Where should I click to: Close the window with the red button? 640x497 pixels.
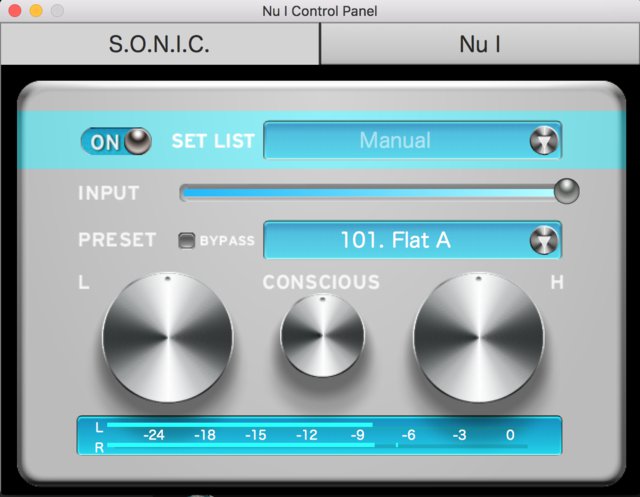pos(15,11)
